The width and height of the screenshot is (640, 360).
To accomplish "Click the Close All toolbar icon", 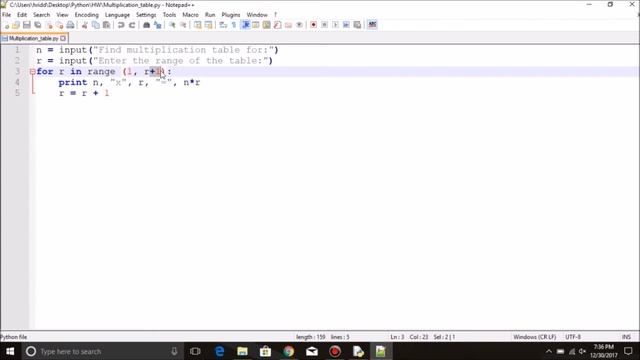I will coord(60,25).
